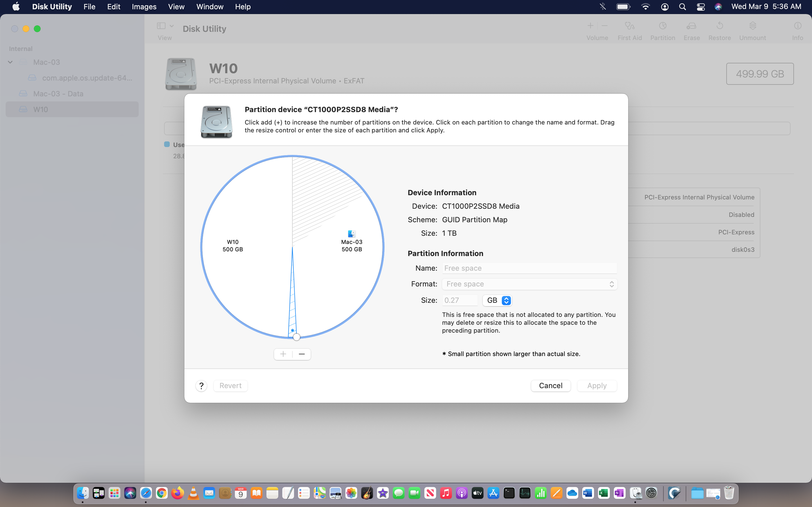Image resolution: width=812 pixels, height=507 pixels.
Task: Open the help question mark button
Action: pos(201,386)
